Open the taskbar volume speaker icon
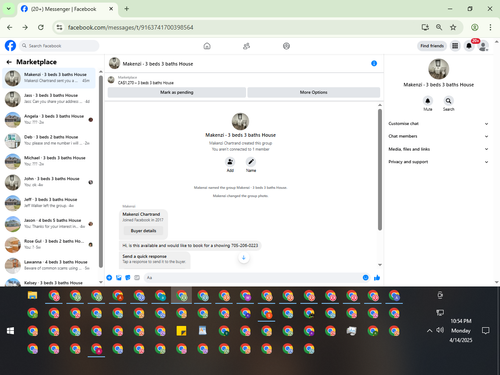This screenshot has height=375, width=500. coord(440,330)
